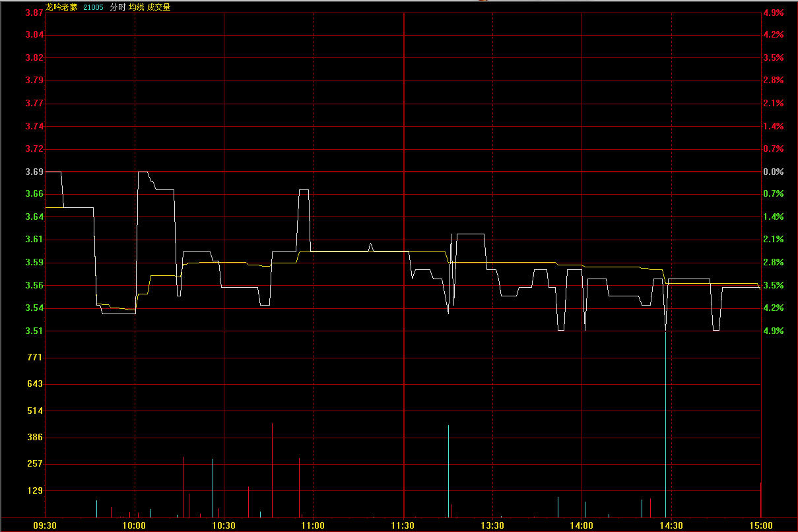Click the 3.59 price axis label
This screenshot has height=532, width=798.
pos(34,262)
